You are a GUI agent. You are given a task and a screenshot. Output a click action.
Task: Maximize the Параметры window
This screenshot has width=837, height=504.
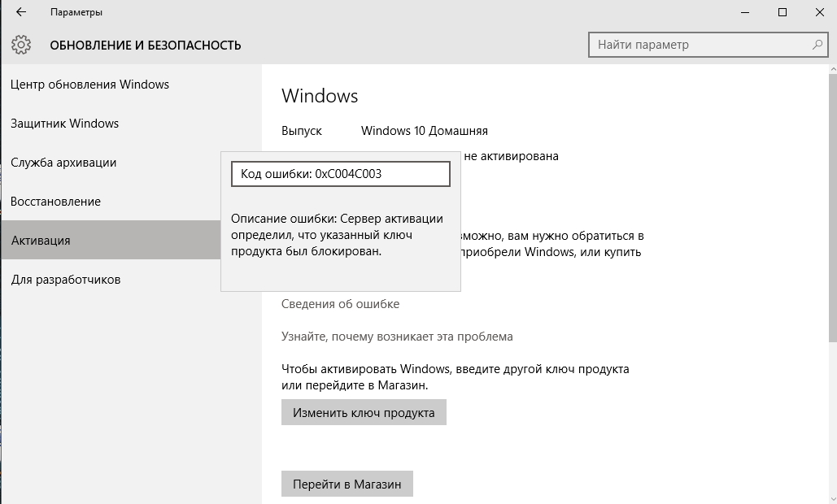click(x=783, y=12)
